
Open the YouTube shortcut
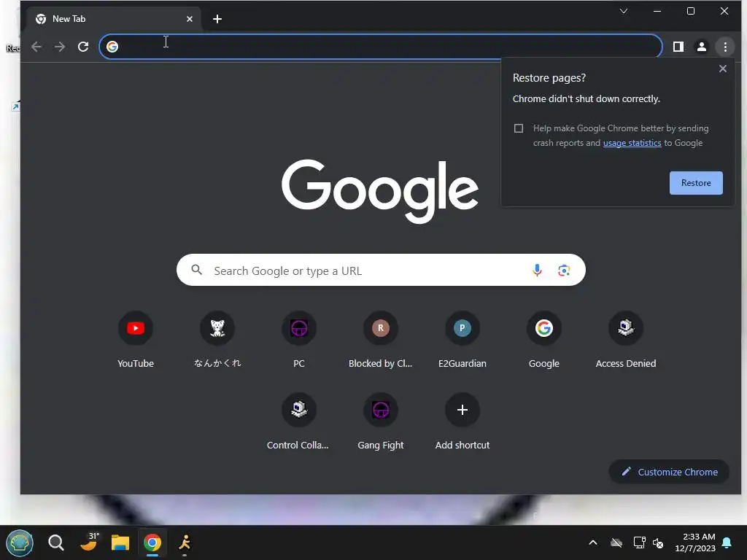(136, 339)
